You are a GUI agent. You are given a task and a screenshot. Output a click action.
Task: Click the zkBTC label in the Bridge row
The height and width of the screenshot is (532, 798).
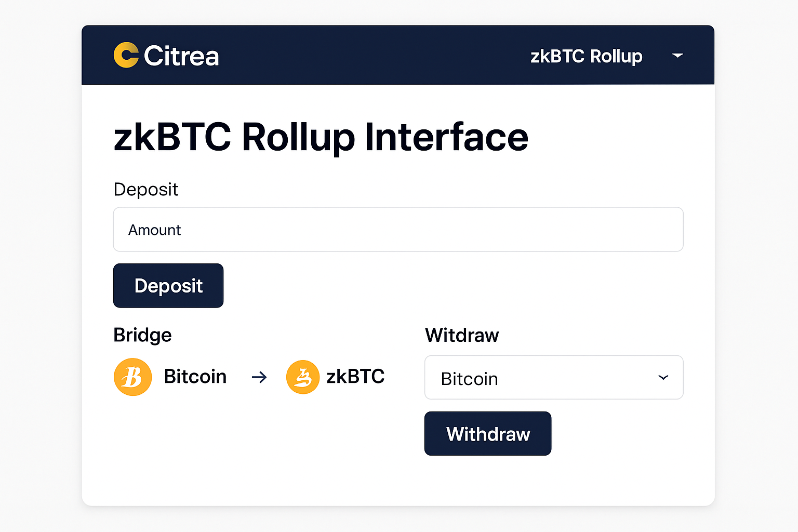(355, 376)
